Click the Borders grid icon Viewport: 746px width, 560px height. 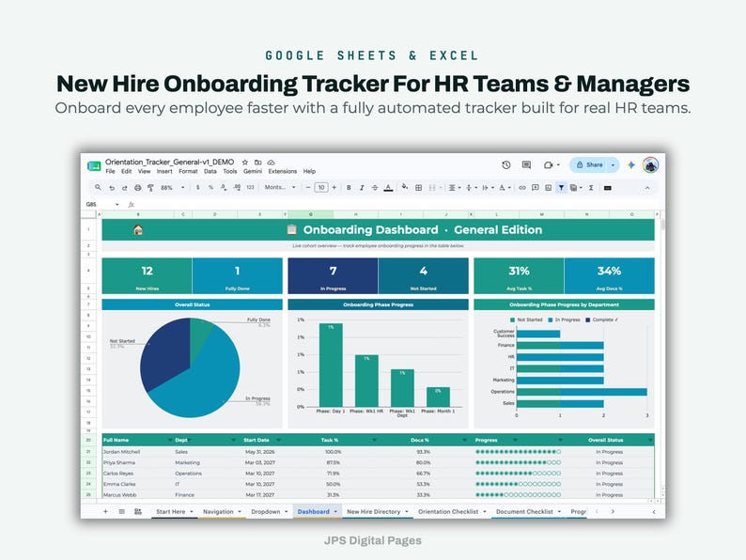[419, 188]
